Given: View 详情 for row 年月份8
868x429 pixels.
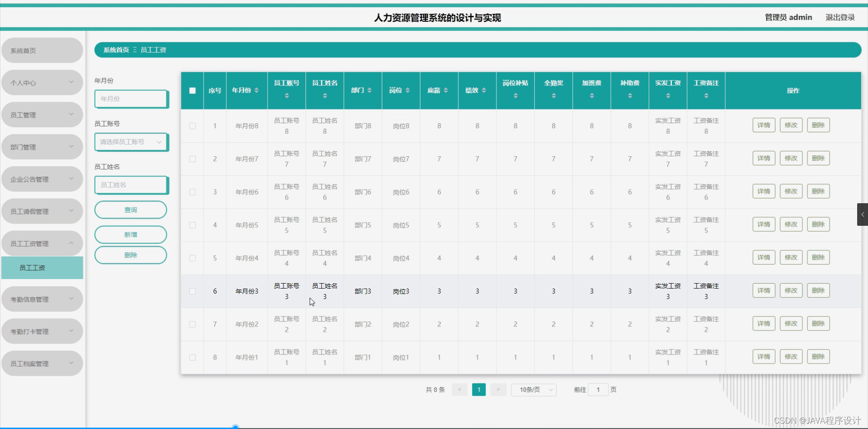Looking at the screenshot, I should [x=764, y=125].
